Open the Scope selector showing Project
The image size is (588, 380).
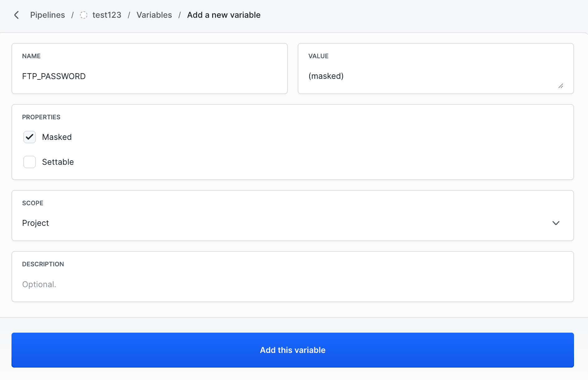click(292, 223)
